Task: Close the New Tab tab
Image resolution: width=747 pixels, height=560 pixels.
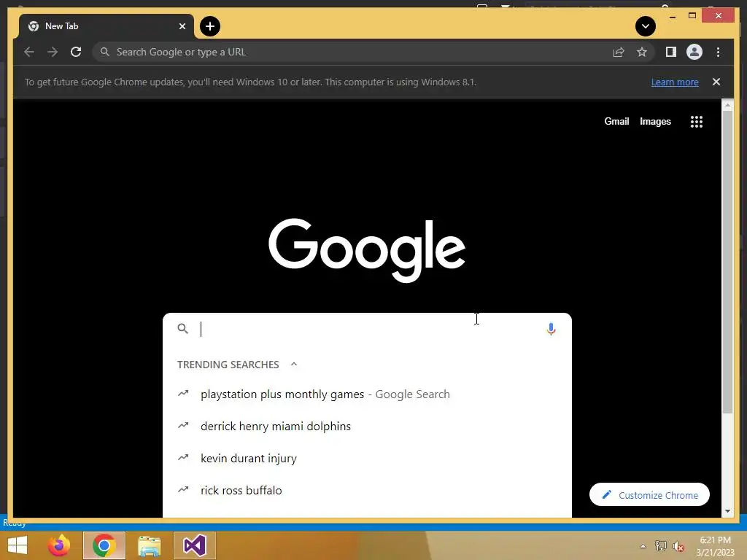Action: [x=182, y=26]
